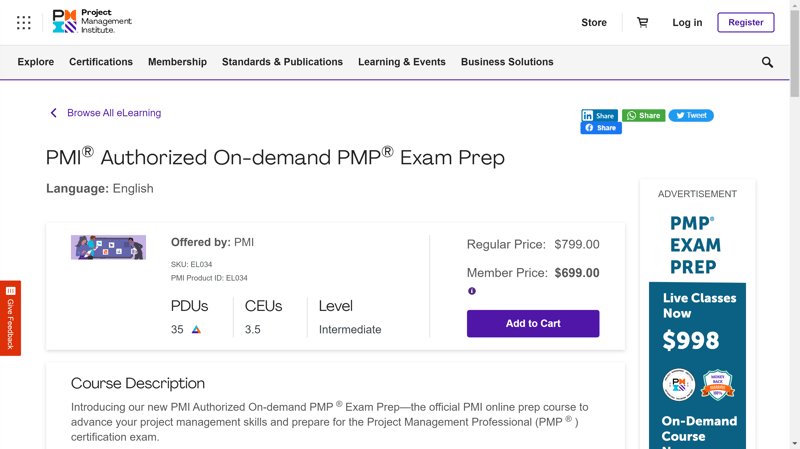
Task: Share the course on LinkedIn
Action: 599,116
